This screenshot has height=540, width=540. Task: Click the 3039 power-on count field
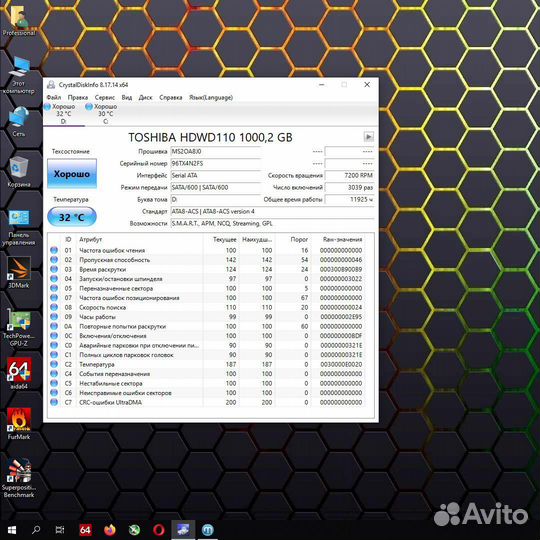pos(349,188)
